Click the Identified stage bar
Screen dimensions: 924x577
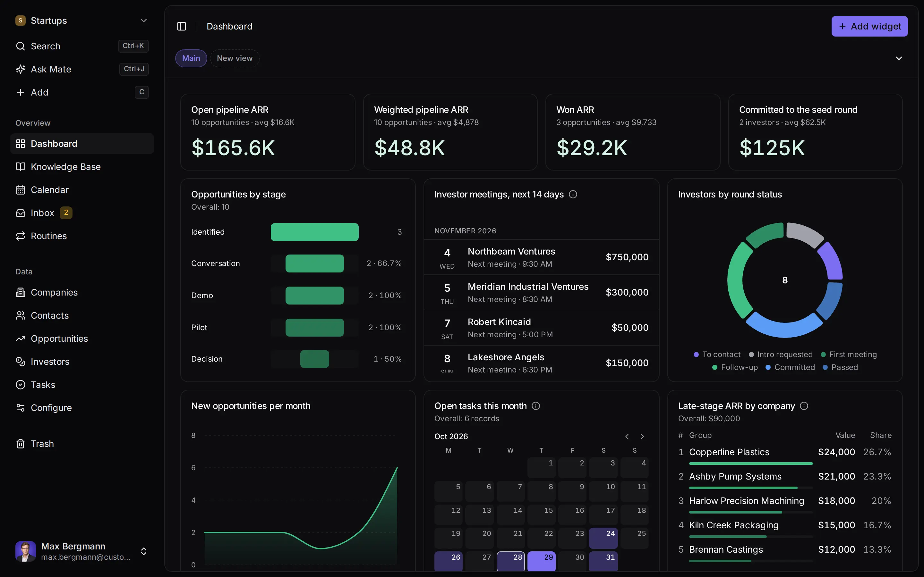click(x=314, y=232)
